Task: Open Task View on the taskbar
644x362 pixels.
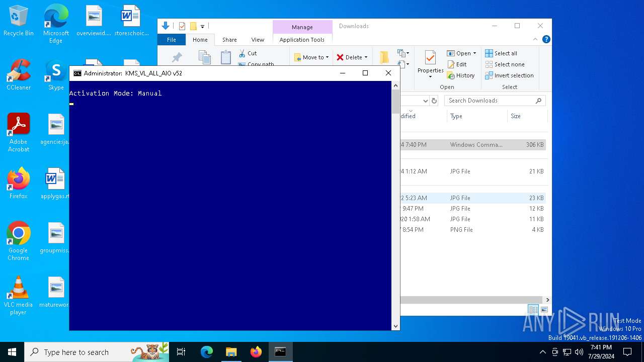Action: [x=181, y=352]
